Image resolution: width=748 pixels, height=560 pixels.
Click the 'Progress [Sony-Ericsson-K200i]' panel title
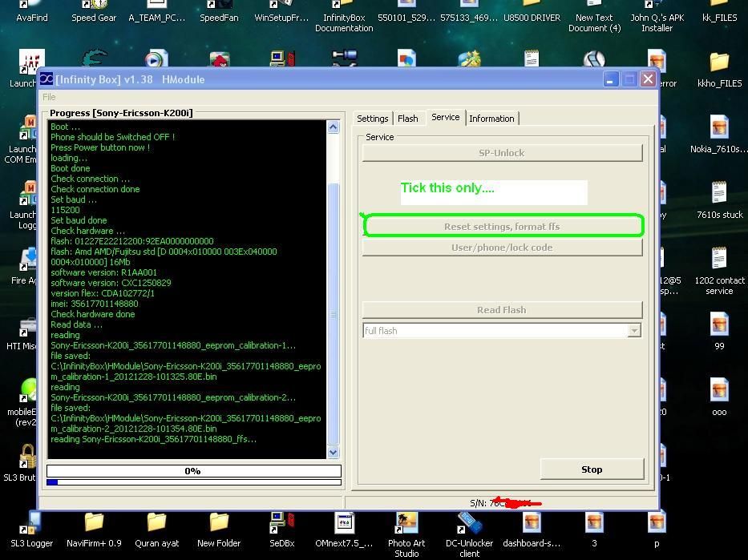121,113
